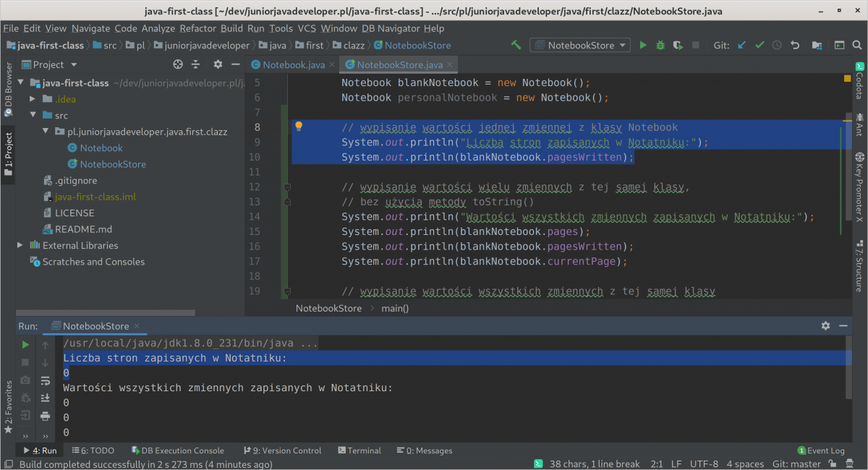Toggle scroll to end in Run console

click(x=45, y=398)
